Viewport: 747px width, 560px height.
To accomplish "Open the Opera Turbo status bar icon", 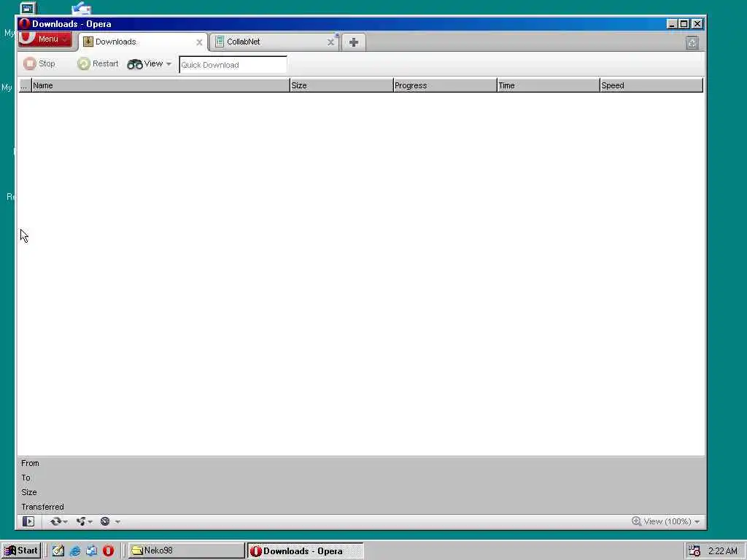I will coord(105,521).
